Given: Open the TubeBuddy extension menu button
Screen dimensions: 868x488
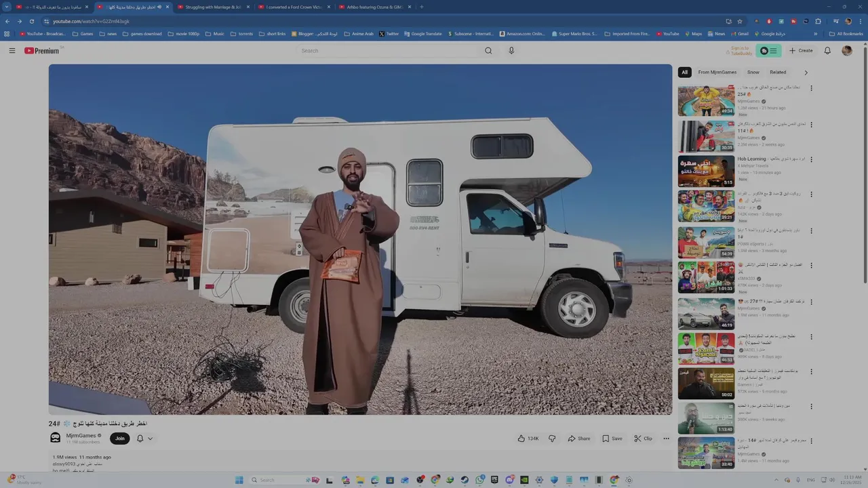Looking at the screenshot, I should tap(768, 51).
